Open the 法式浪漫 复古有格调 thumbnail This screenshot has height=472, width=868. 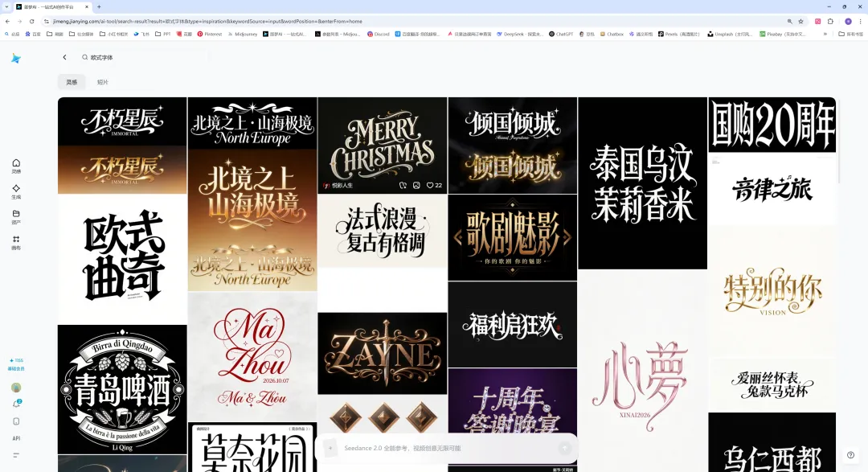point(383,231)
